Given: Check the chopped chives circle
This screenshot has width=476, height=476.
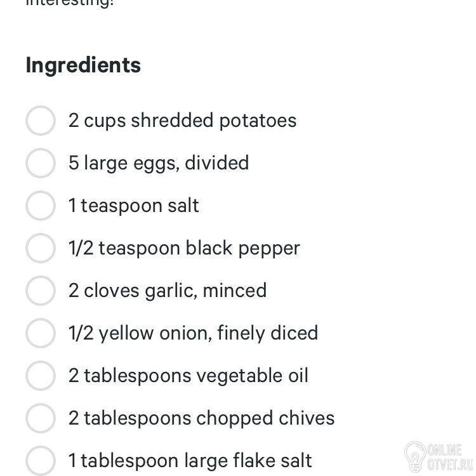Looking at the screenshot, I should click(x=41, y=418).
